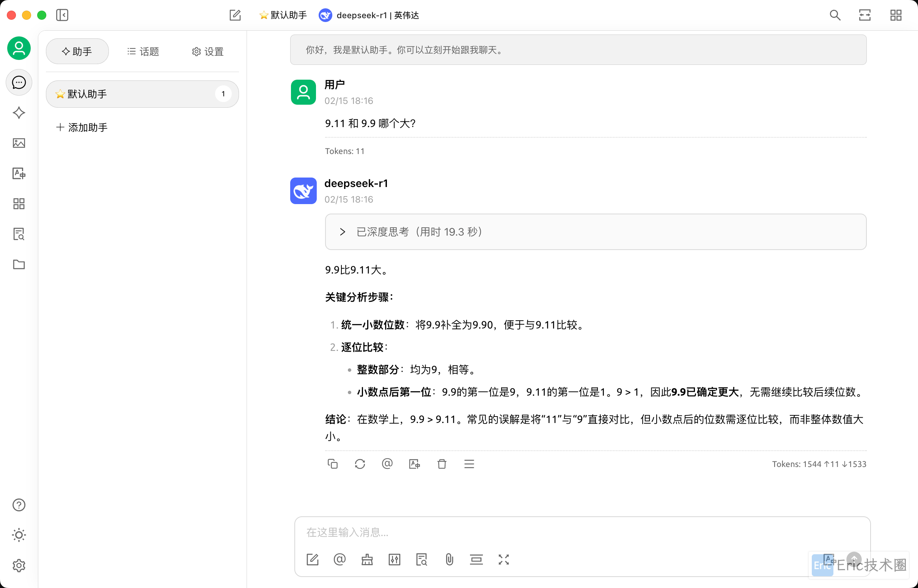Click the Tokens: 11 label
918x588 pixels.
pos(344,151)
